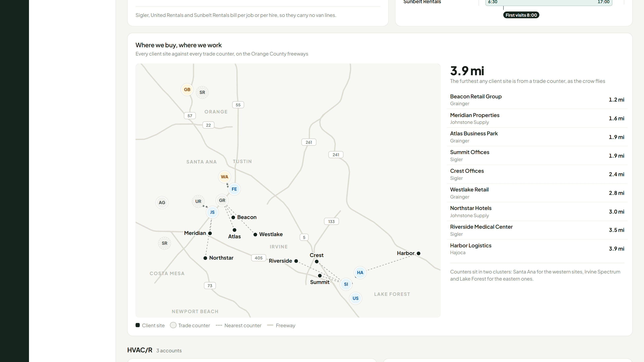Select the Beacon Retail Group row
The image size is (644, 362).
click(537, 100)
